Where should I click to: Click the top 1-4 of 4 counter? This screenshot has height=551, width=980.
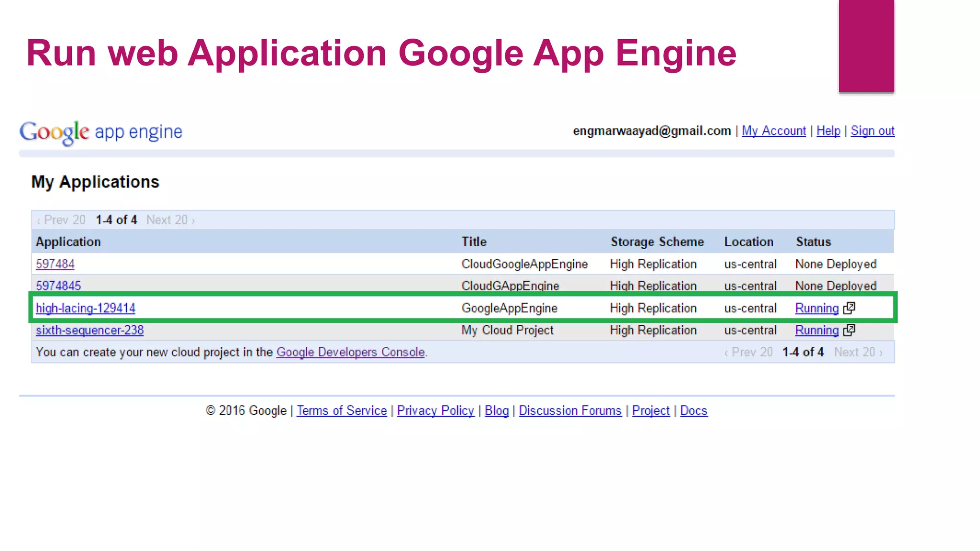(x=116, y=220)
